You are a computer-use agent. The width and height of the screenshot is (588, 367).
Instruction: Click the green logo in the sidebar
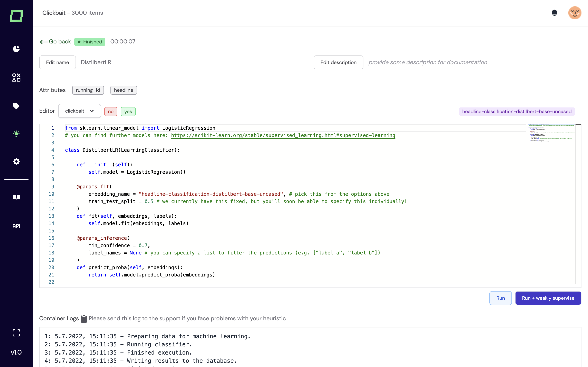[16, 16]
